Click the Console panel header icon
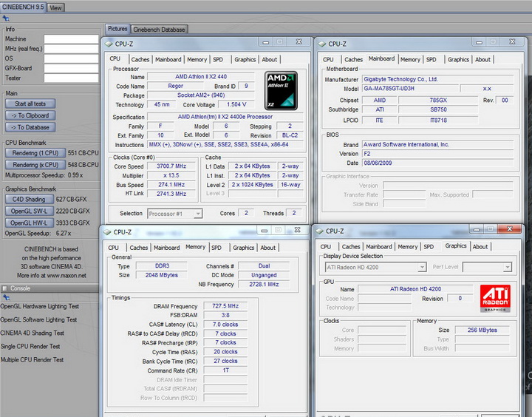The width and height of the screenshot is (532, 417). [6, 288]
